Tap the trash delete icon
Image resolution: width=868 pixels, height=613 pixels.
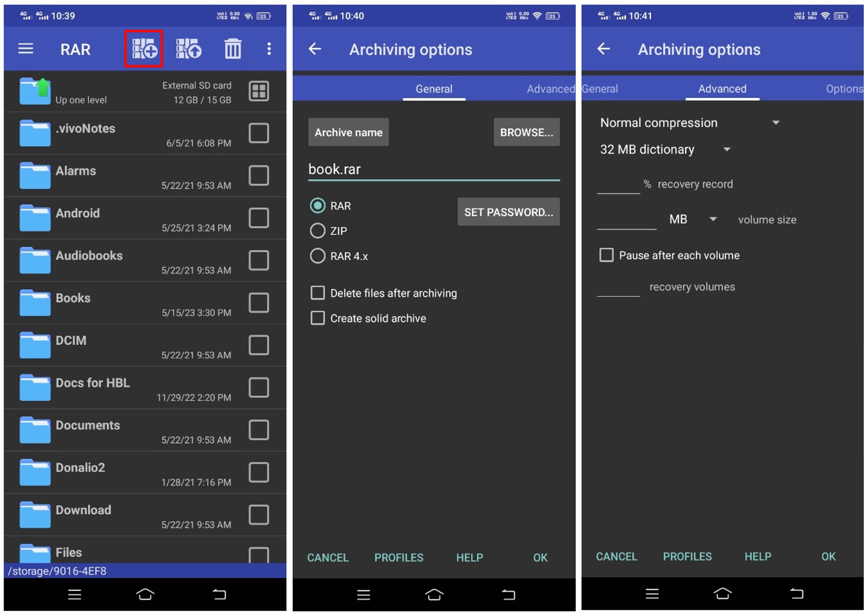click(232, 48)
